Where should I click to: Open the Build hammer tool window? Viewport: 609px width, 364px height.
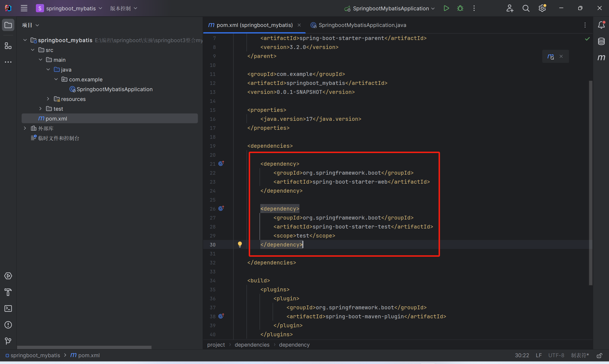[8, 292]
